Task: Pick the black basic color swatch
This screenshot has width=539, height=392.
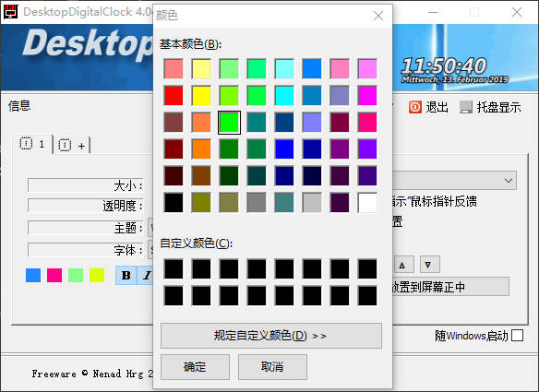Action: pyautogui.click(x=174, y=203)
